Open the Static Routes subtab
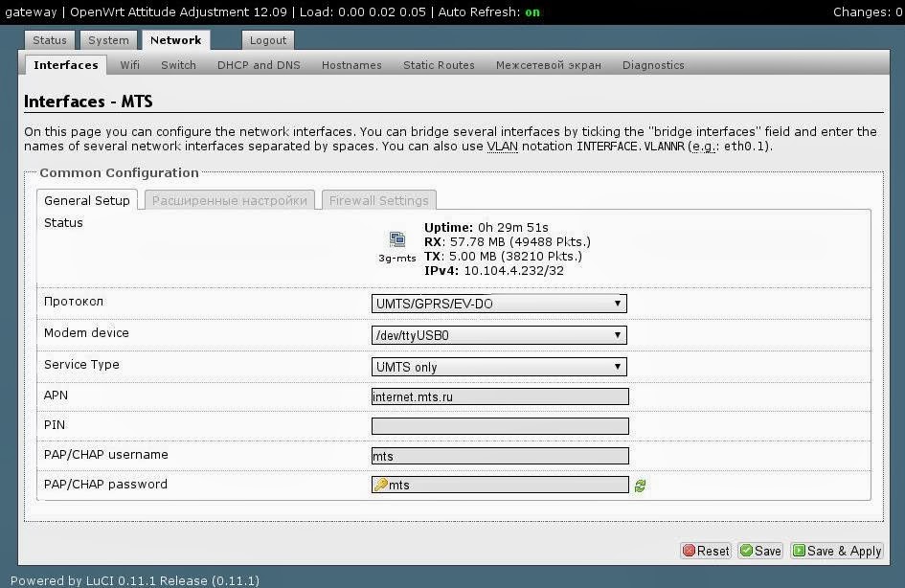The height and width of the screenshot is (588, 905). (439, 65)
